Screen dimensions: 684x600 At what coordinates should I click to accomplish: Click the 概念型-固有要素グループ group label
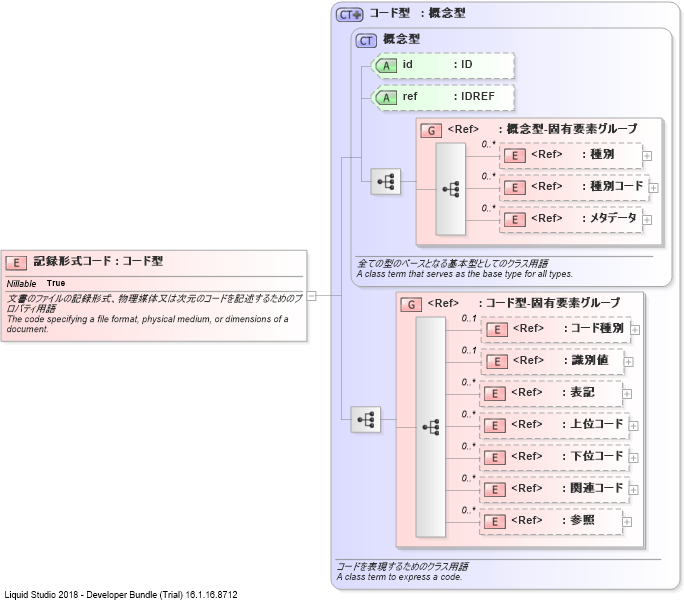(x=572, y=129)
